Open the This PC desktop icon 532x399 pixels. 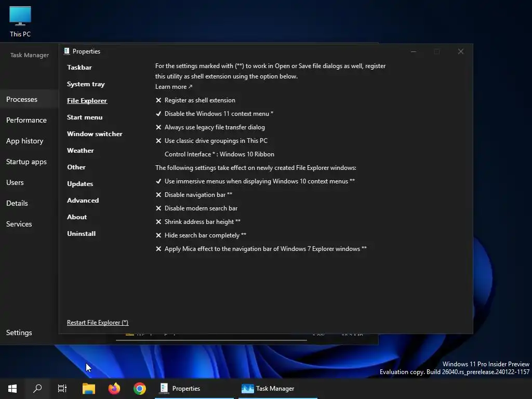(x=20, y=21)
